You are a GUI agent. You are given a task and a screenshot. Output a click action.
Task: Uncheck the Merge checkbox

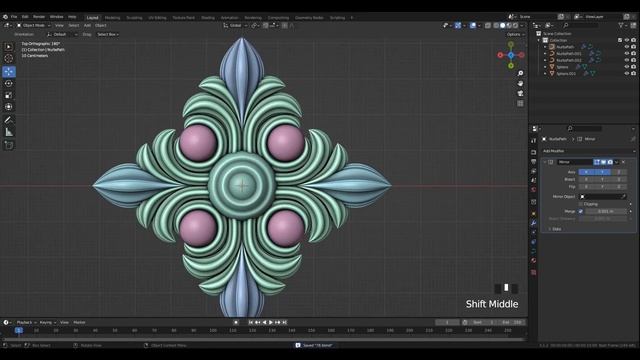(x=581, y=211)
